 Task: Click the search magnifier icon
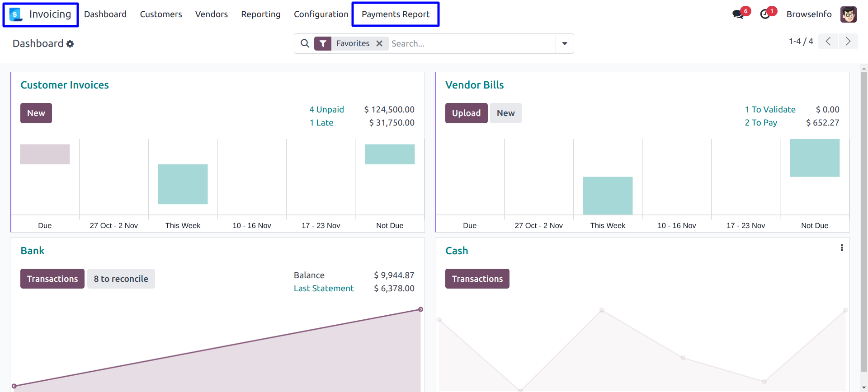(x=305, y=43)
